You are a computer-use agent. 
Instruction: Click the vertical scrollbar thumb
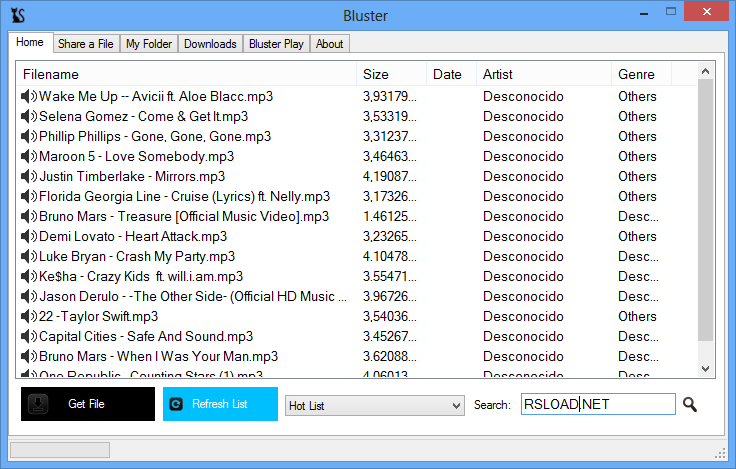(705, 210)
